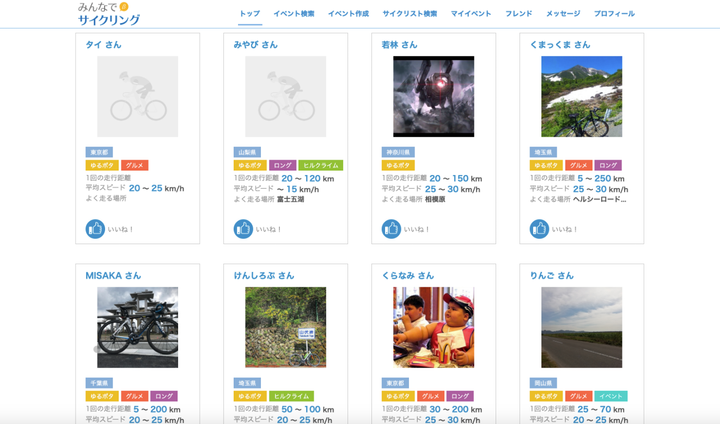Like くまっくま さん with the thumbs-up icon
Image resolution: width=720 pixels, height=424 pixels.
click(539, 229)
